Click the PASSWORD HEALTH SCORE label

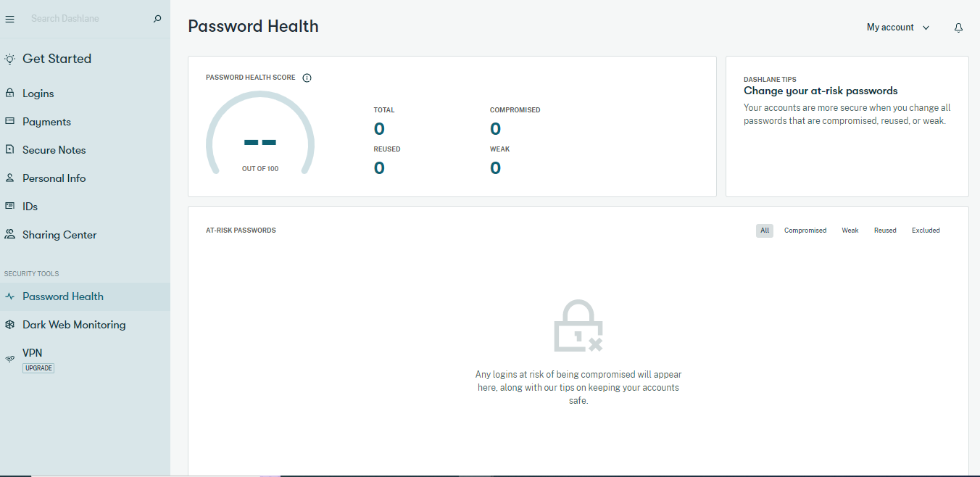click(251, 78)
